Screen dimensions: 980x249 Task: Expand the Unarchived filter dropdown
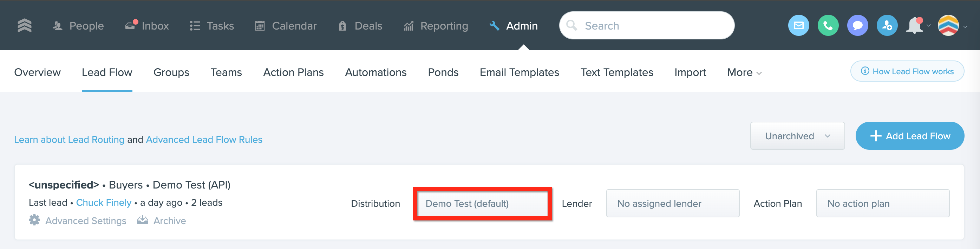coord(797,136)
